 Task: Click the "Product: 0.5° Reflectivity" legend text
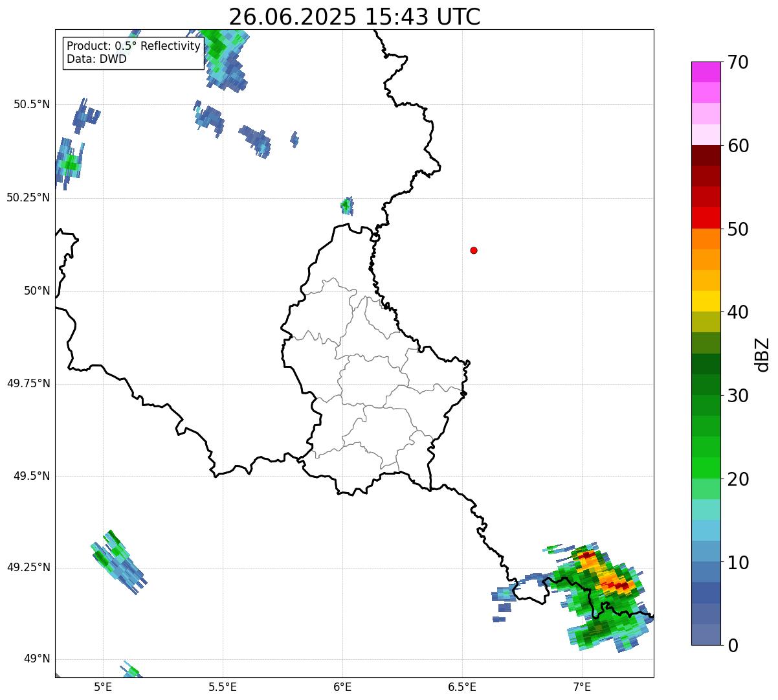(x=134, y=46)
